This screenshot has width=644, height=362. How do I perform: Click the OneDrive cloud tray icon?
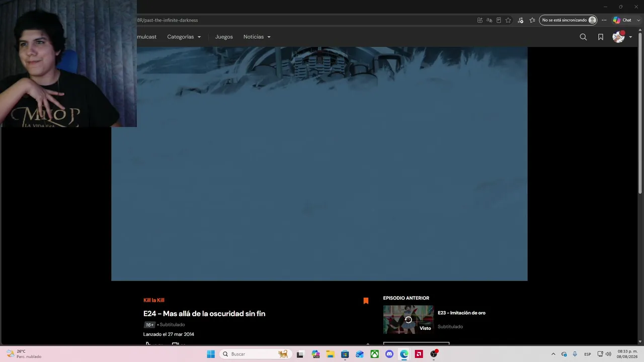(x=564, y=354)
